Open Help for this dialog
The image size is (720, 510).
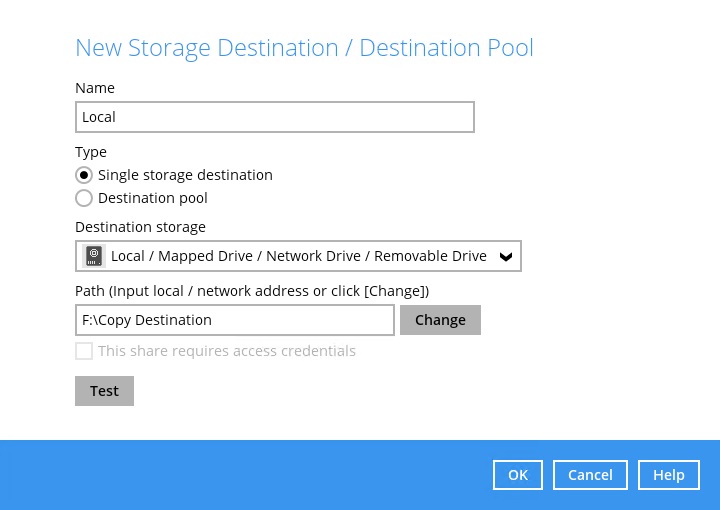click(669, 475)
